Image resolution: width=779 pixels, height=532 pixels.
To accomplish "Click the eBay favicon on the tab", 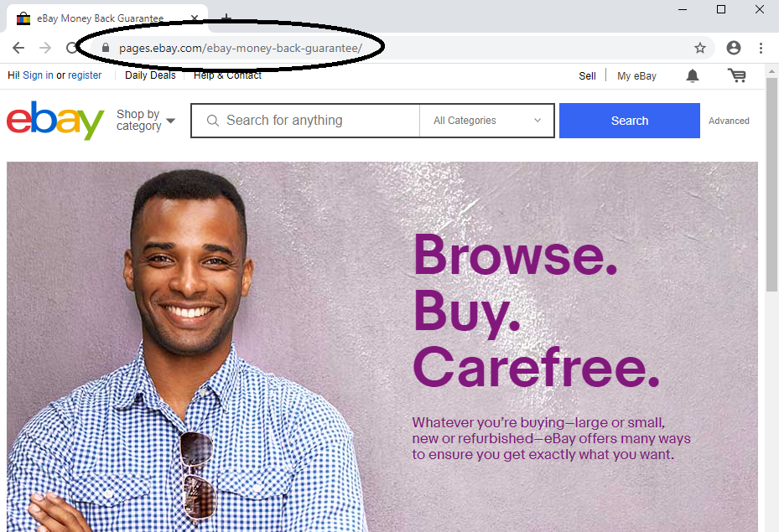I will pyautogui.click(x=23, y=19).
